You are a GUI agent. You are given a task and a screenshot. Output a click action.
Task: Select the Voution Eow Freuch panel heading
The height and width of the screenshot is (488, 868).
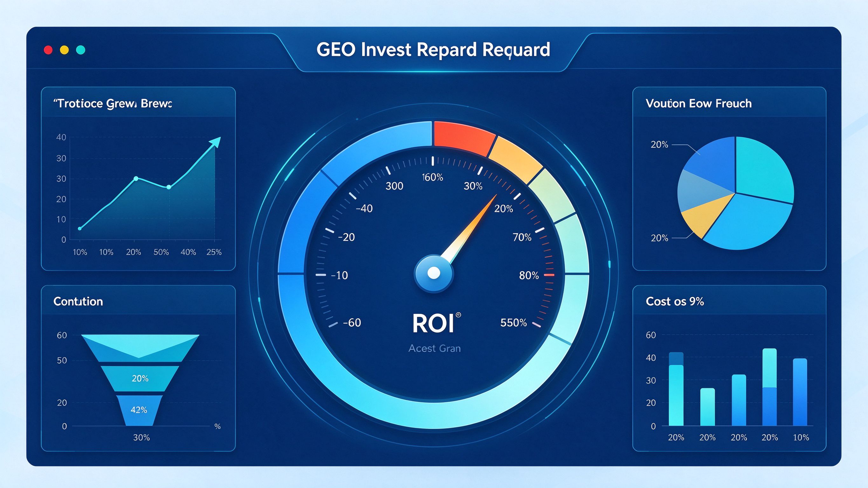tap(699, 103)
